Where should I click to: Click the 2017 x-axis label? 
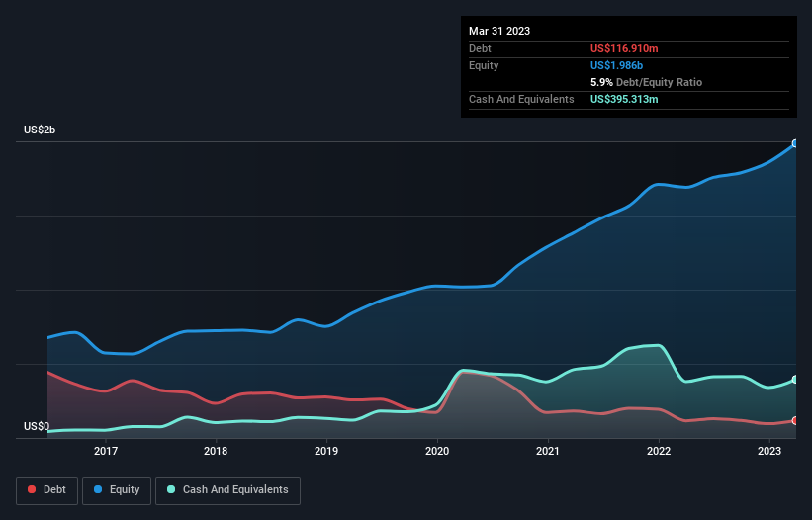(x=105, y=451)
